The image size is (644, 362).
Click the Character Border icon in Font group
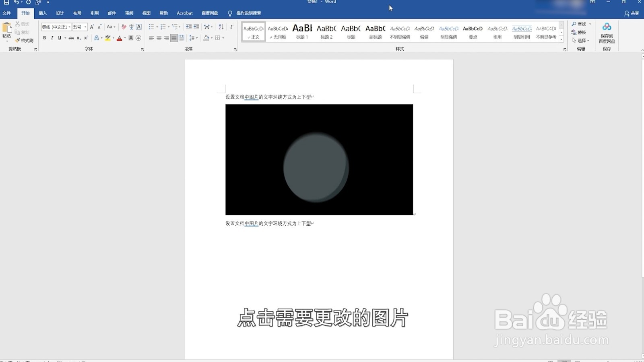(x=138, y=27)
